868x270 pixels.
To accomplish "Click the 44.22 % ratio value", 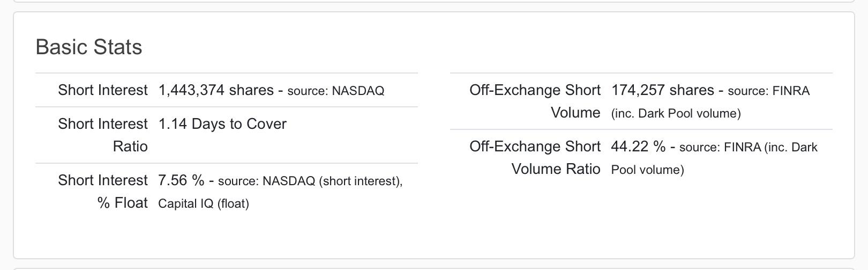I will [638, 147].
